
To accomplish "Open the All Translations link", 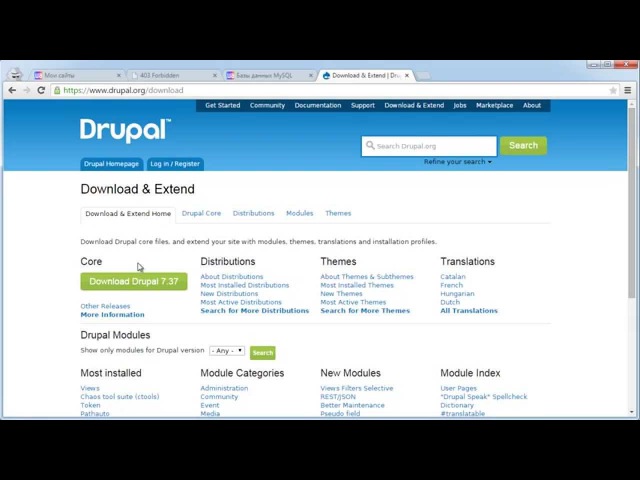I will [469, 311].
